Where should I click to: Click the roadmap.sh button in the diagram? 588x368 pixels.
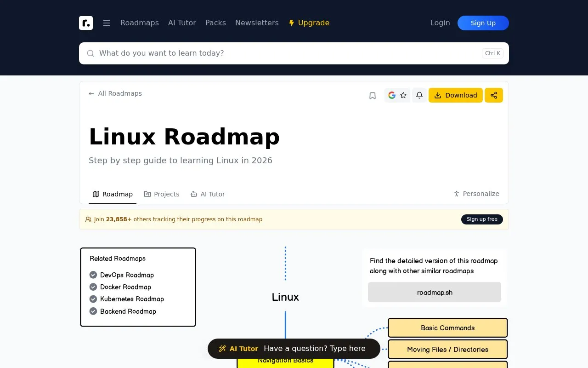[x=435, y=292]
